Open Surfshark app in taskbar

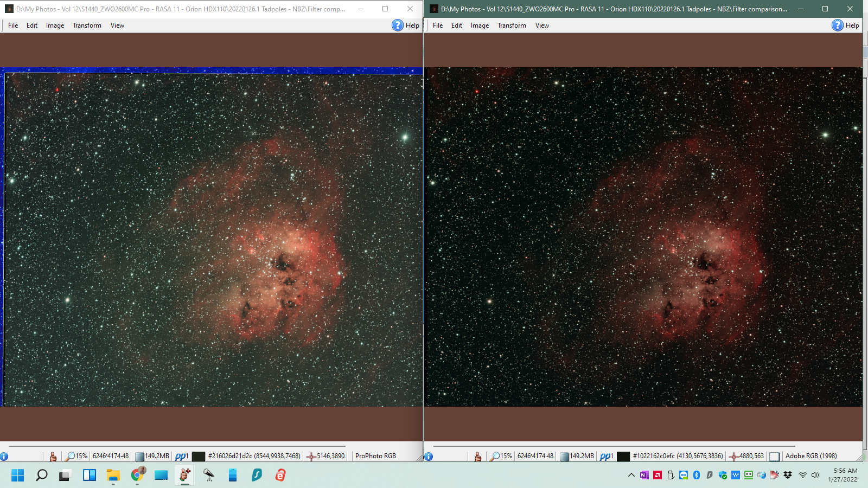(257, 476)
